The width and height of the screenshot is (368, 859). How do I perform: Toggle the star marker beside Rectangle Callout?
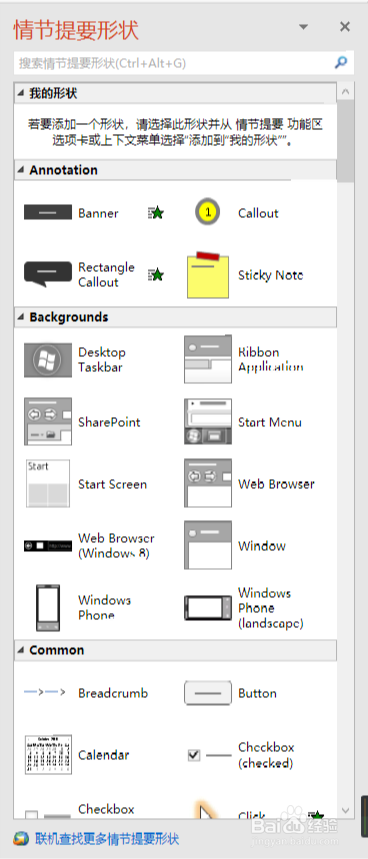coord(156,274)
